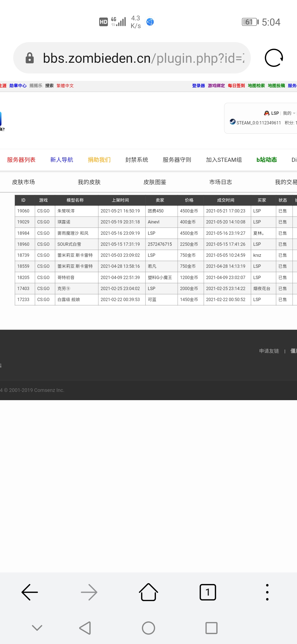
Task: Click seller Ainevl
Action: (x=153, y=222)
